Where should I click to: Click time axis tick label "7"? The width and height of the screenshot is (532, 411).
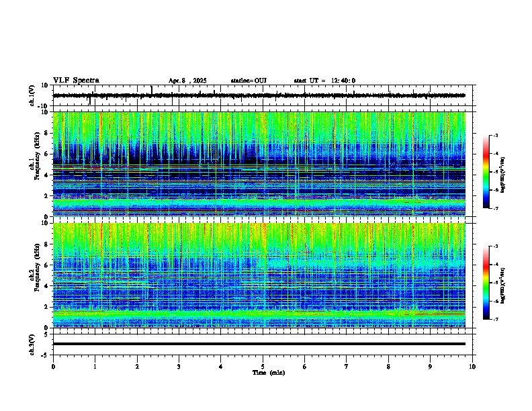[x=347, y=367]
